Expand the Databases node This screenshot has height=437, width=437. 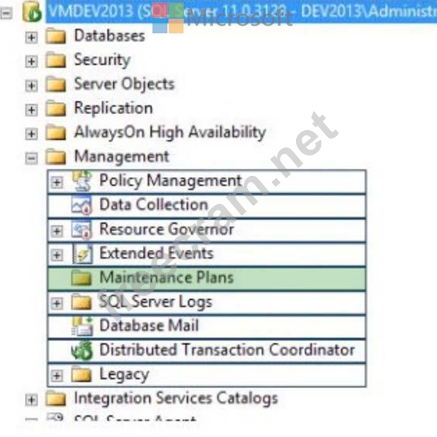click(31, 37)
